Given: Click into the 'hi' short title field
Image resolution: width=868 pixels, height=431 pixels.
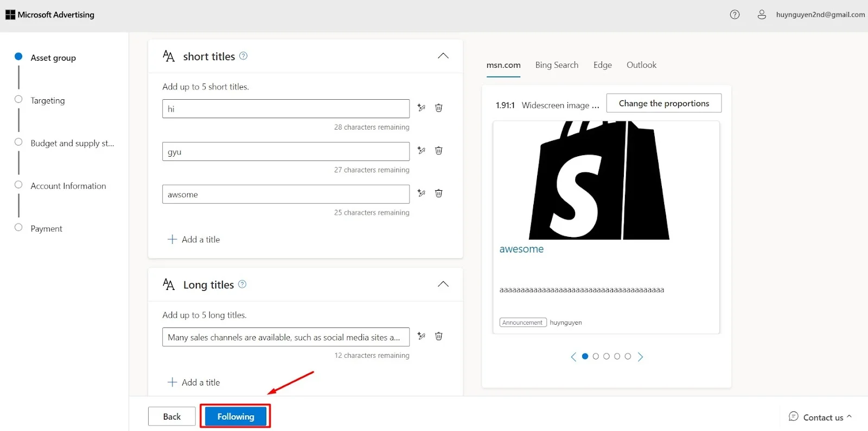Looking at the screenshot, I should coord(286,108).
